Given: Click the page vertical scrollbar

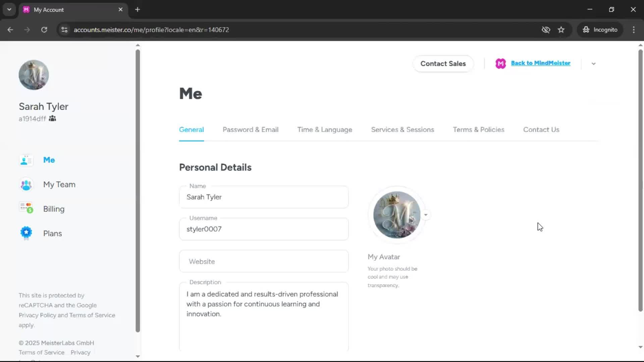Looking at the screenshot, I should pos(640,181).
